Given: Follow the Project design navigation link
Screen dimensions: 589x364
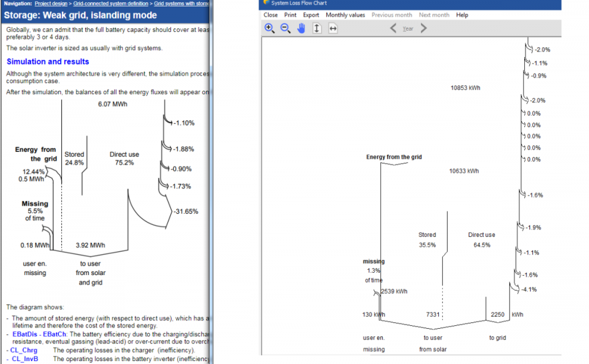Looking at the screenshot, I should coord(52,4).
